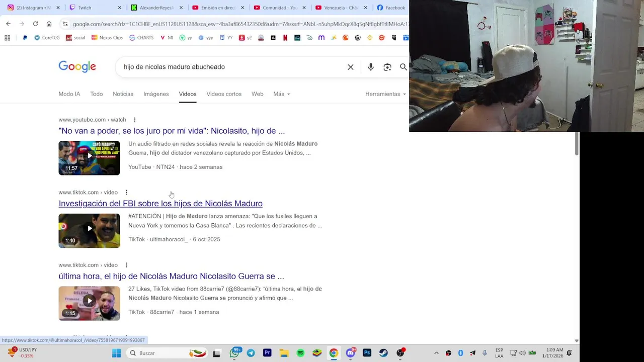The image size is (644, 362).
Task: Open the Windows Start menu
Action: [x=116, y=353]
